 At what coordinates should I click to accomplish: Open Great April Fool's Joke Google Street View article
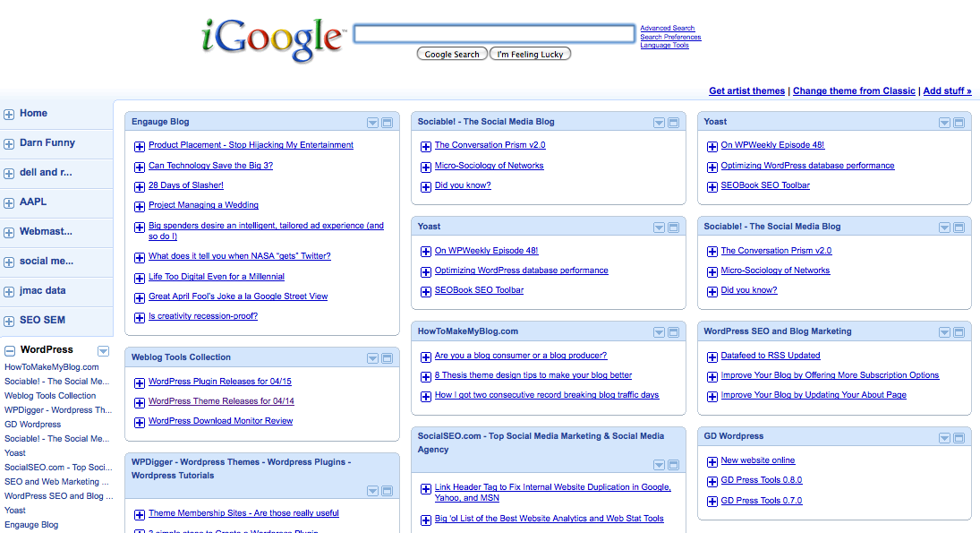tap(238, 297)
